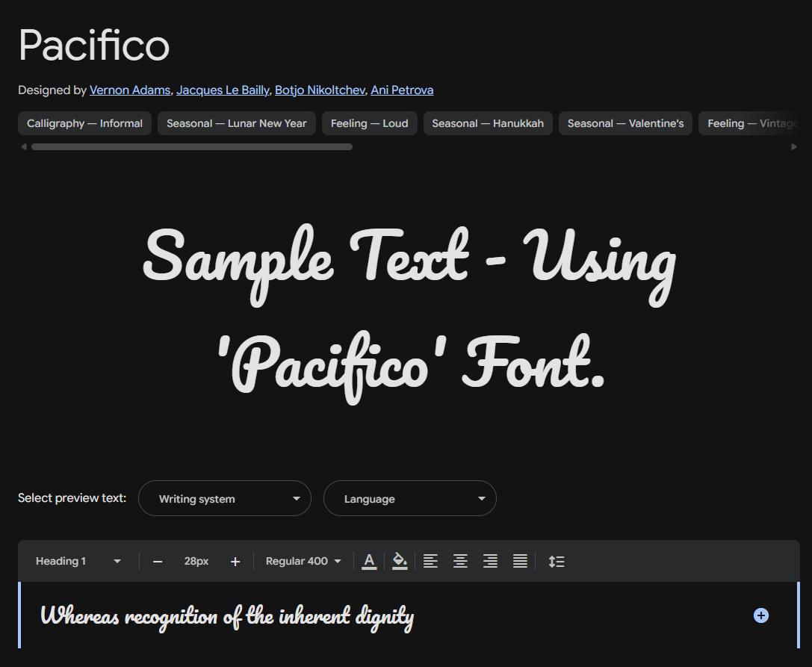Select the Feeling — Loud tag

click(x=370, y=123)
